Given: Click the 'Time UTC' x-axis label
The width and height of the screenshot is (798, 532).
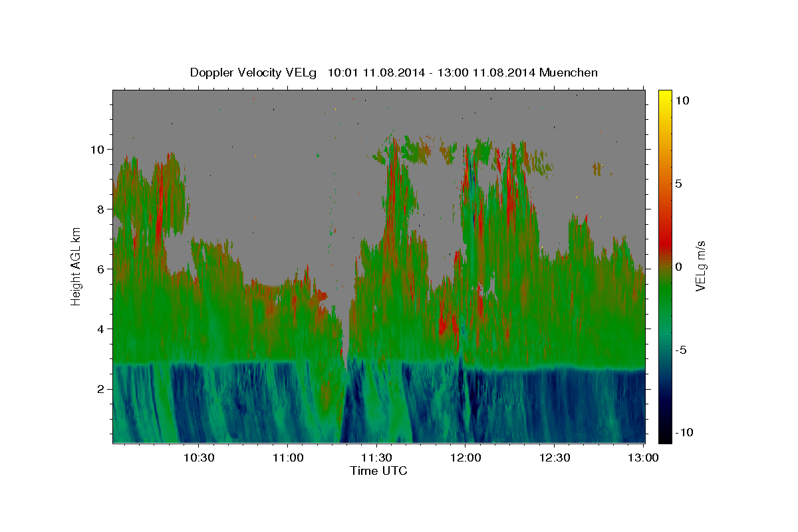Looking at the screenshot, I should tap(378, 471).
